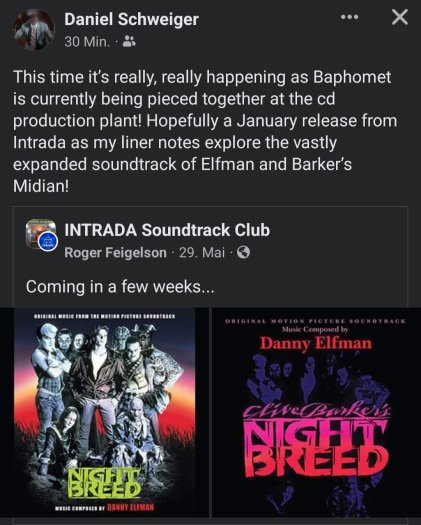The image size is (421, 525).
Task: Click the friends audience icon next to 30 Min.
Action: click(129, 42)
